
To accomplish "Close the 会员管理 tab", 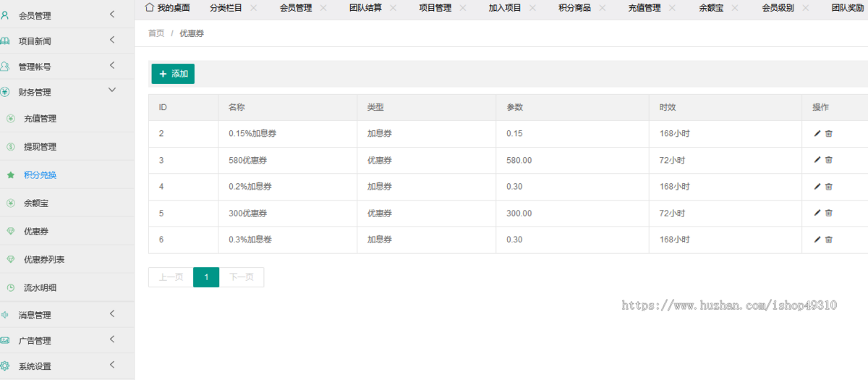I will pos(323,8).
